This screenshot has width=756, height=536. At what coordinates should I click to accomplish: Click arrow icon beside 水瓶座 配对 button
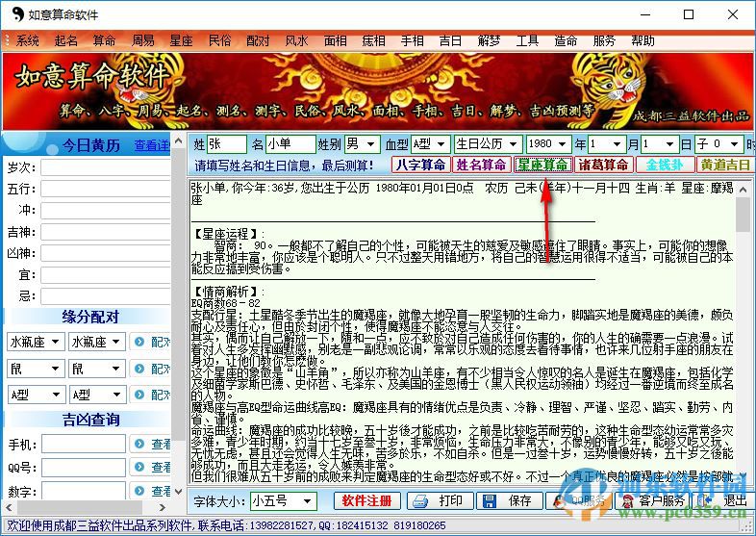pos(139,342)
